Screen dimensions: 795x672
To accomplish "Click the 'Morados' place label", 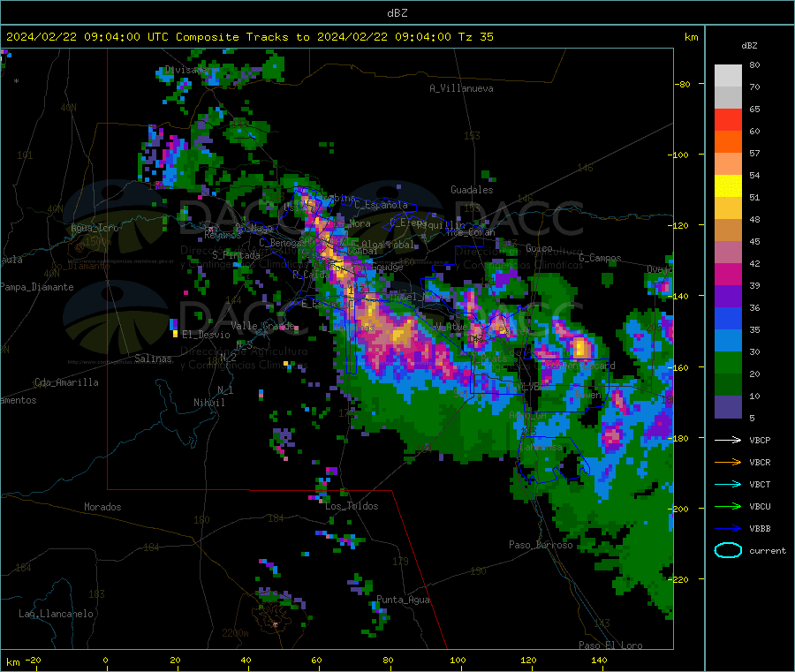I will [x=102, y=507].
